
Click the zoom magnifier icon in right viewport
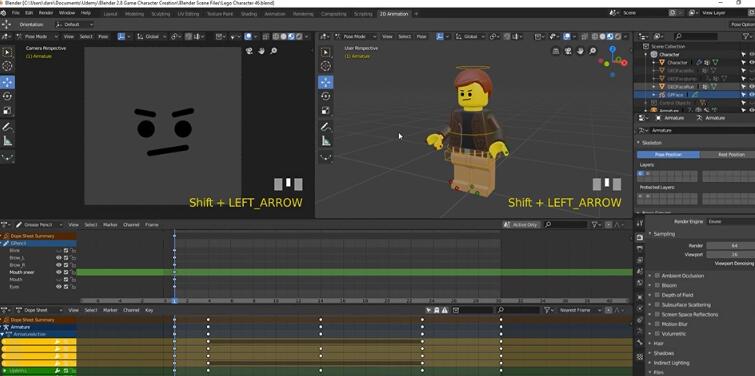coord(593,51)
